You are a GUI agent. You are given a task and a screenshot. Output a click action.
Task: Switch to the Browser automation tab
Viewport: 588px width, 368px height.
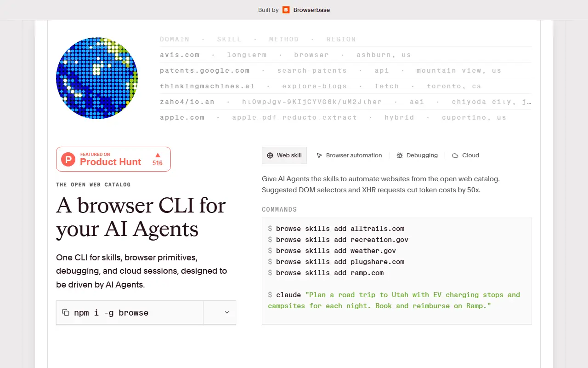coord(349,155)
